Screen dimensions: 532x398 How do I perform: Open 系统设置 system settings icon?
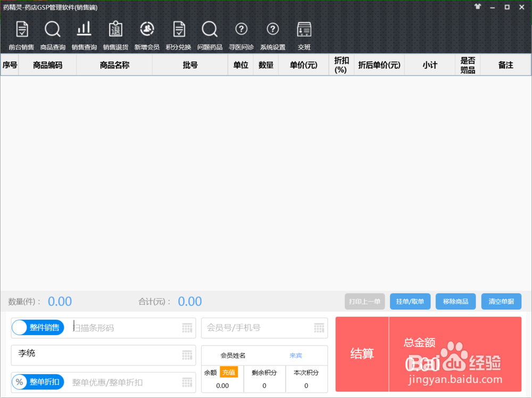point(273,35)
